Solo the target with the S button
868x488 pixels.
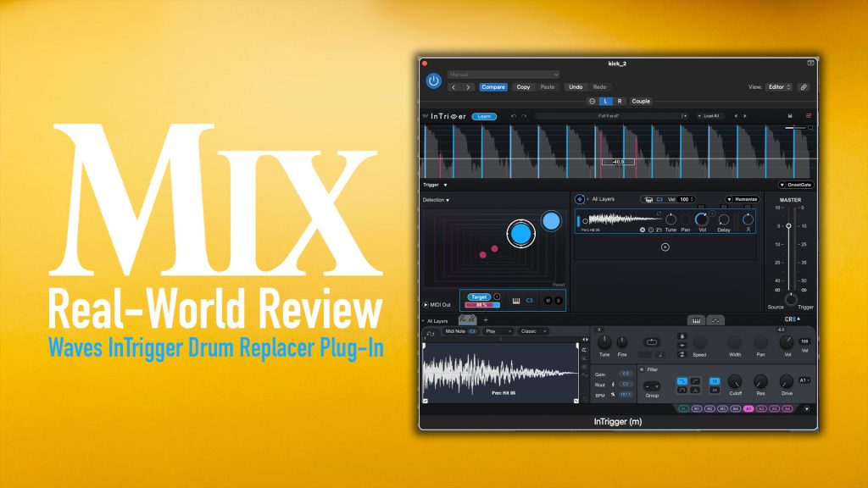(x=558, y=300)
